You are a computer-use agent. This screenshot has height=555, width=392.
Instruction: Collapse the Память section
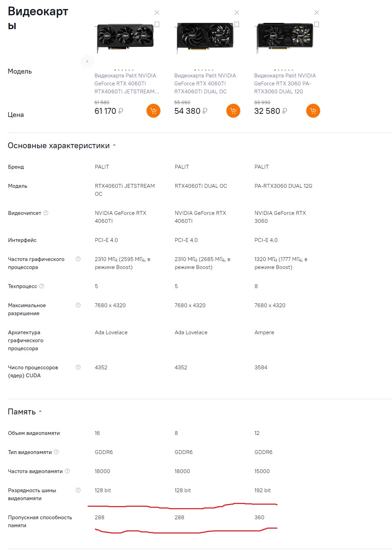(x=40, y=412)
